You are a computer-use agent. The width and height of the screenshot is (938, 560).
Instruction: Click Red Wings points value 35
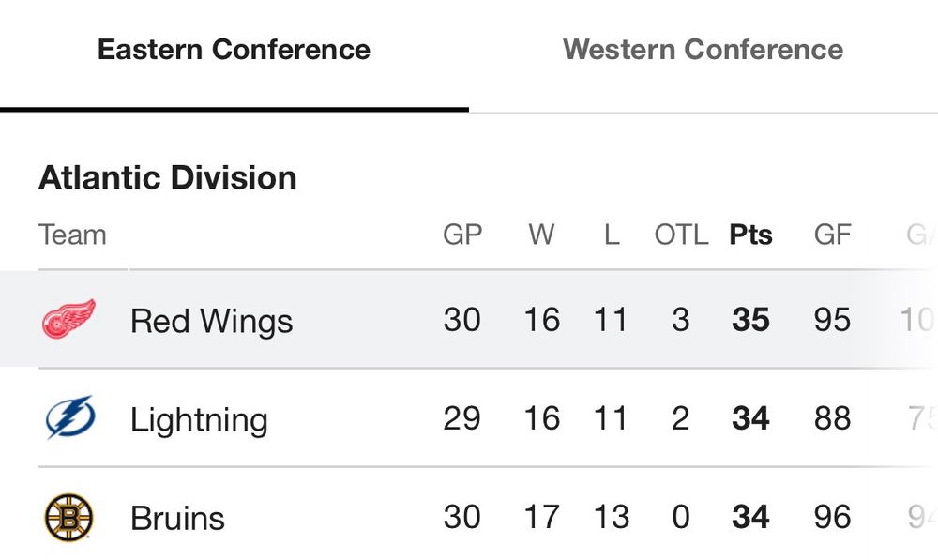(750, 320)
